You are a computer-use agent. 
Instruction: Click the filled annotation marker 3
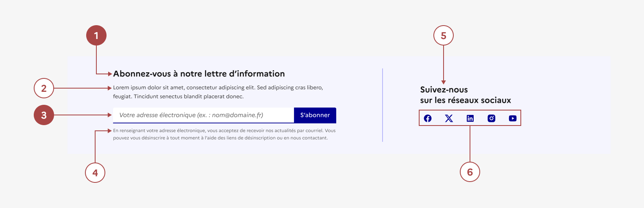click(x=44, y=115)
